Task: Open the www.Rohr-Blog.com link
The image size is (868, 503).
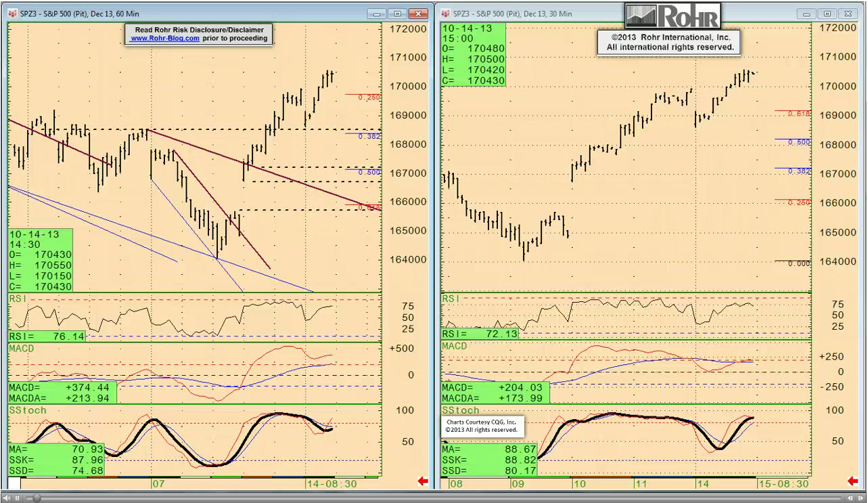Action: tap(164, 39)
